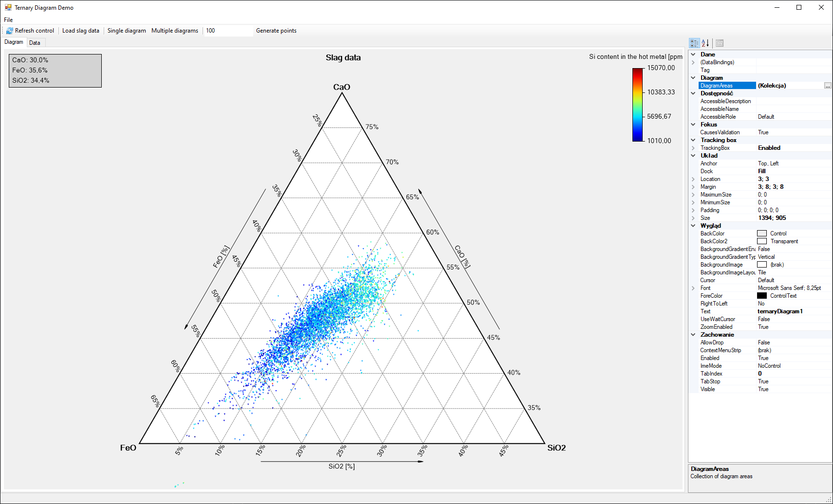Click Load slag data in the toolbar

click(x=81, y=30)
